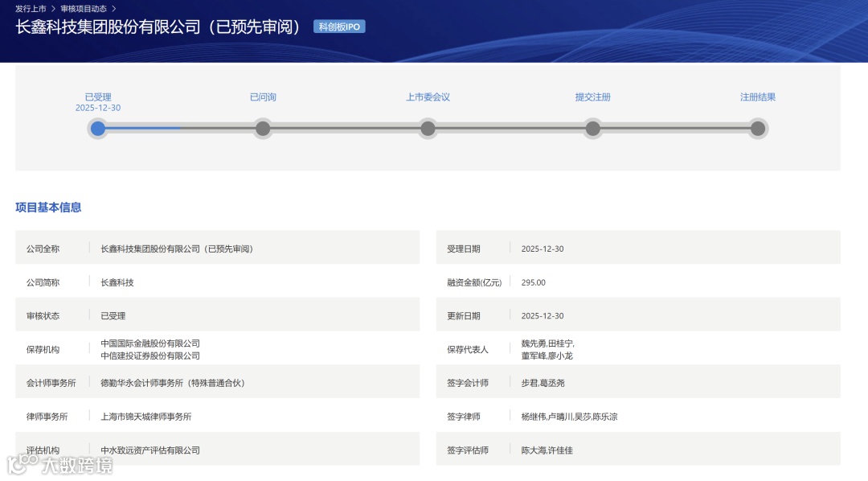Open the 发行上市 breadcrumb link
868x481 pixels.
31,9
